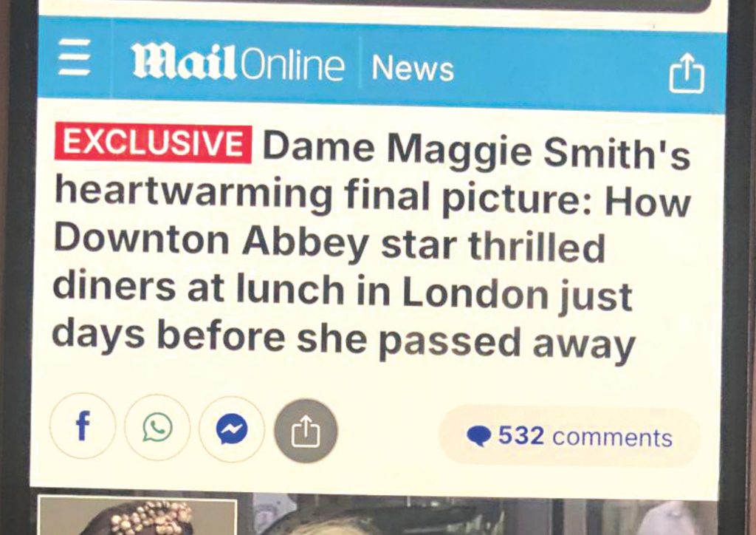
Task: Click the word Online in site logo
Action: 292,64
